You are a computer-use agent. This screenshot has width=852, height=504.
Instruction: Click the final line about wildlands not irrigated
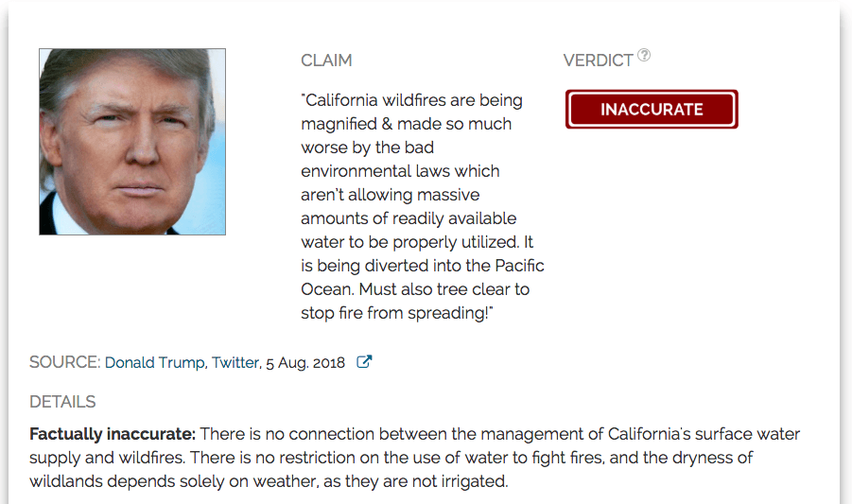[269, 481]
